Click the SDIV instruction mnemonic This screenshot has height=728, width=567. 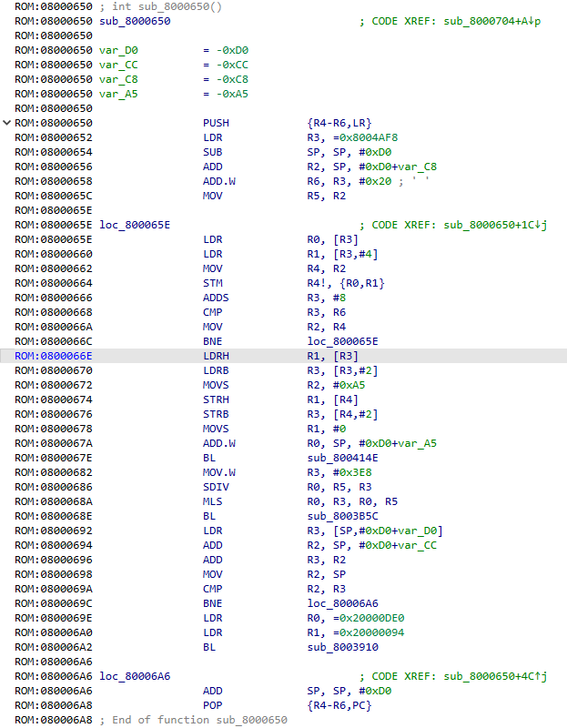tap(217, 487)
